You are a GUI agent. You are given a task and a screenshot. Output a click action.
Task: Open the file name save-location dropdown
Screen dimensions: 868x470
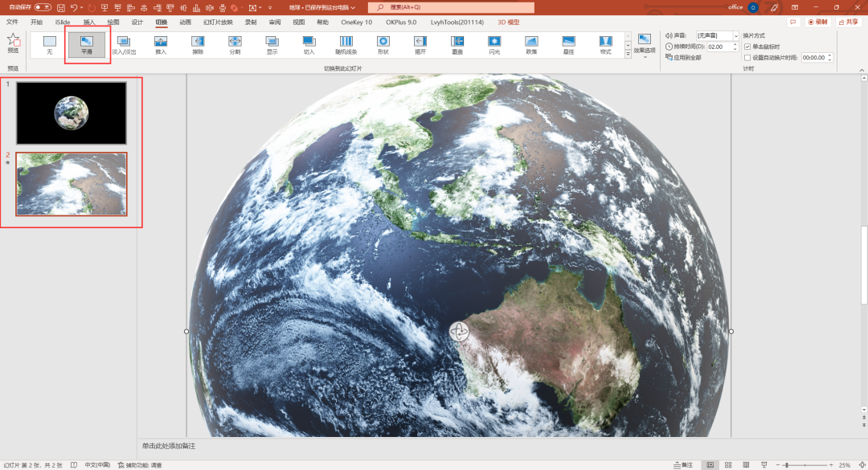353,7
